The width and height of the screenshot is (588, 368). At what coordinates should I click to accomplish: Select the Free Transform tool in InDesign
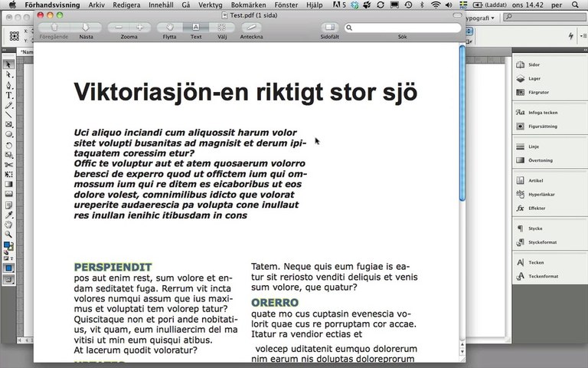8,174
